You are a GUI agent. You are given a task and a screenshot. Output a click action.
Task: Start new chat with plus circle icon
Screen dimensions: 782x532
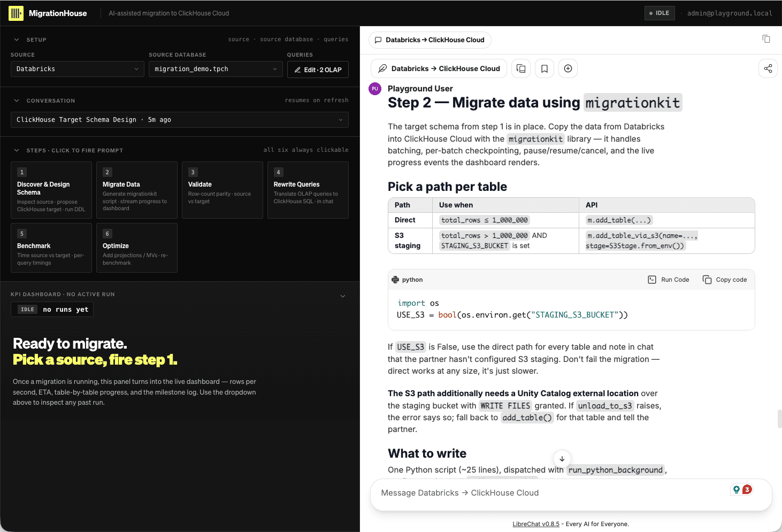click(568, 68)
